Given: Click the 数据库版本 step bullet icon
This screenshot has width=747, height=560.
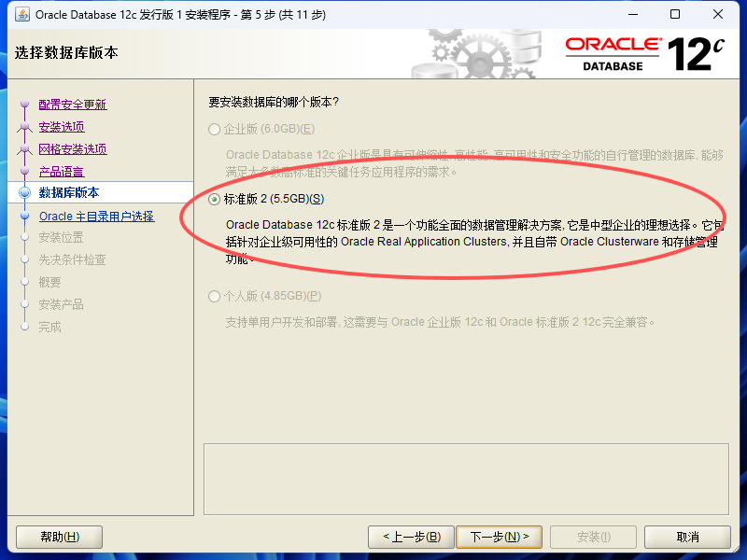Looking at the screenshot, I should [x=25, y=193].
